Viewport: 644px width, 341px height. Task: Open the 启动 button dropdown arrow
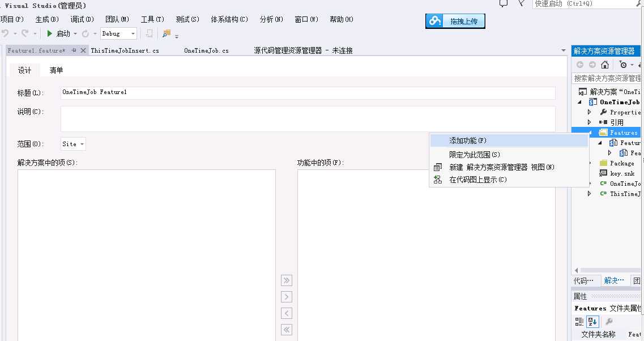[75, 33]
